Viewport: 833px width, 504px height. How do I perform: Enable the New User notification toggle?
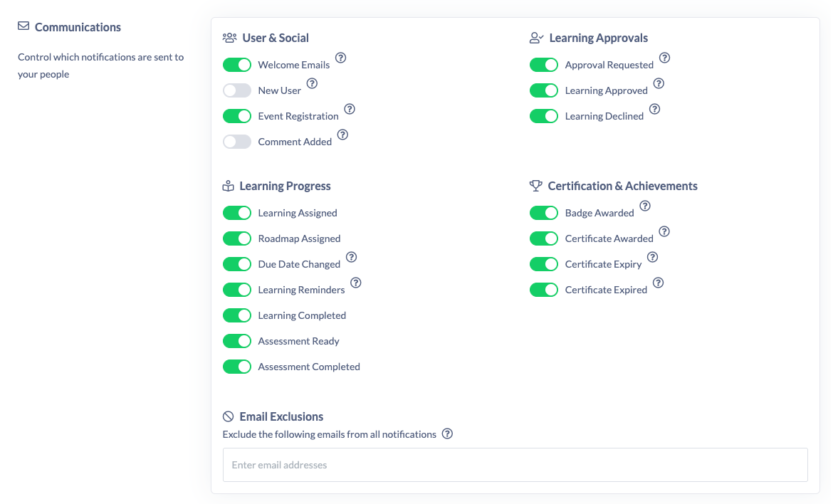click(237, 90)
